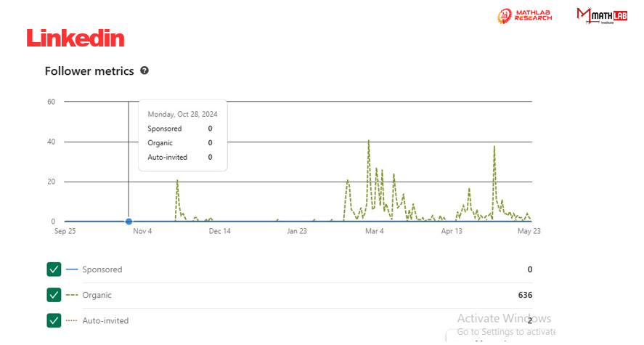Image resolution: width=644 pixels, height=345 pixels.
Task: Click the tooltip Organic row
Action: pyautogui.click(x=180, y=143)
